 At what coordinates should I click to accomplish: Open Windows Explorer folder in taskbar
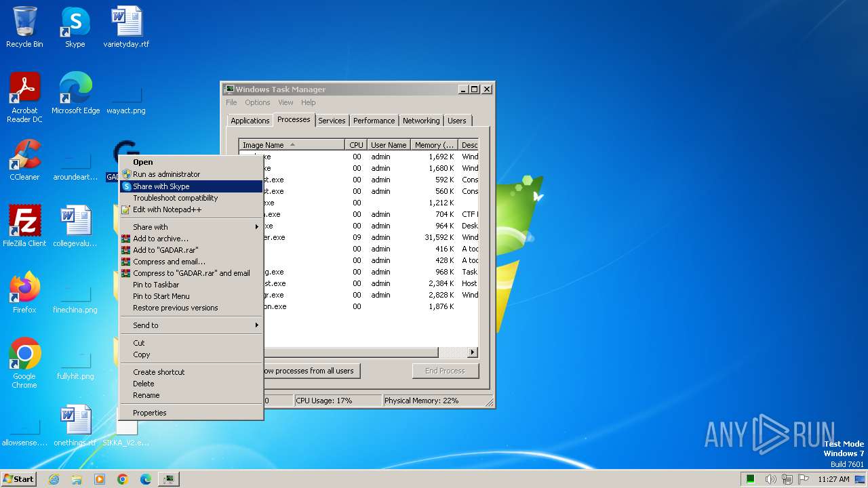(x=77, y=479)
